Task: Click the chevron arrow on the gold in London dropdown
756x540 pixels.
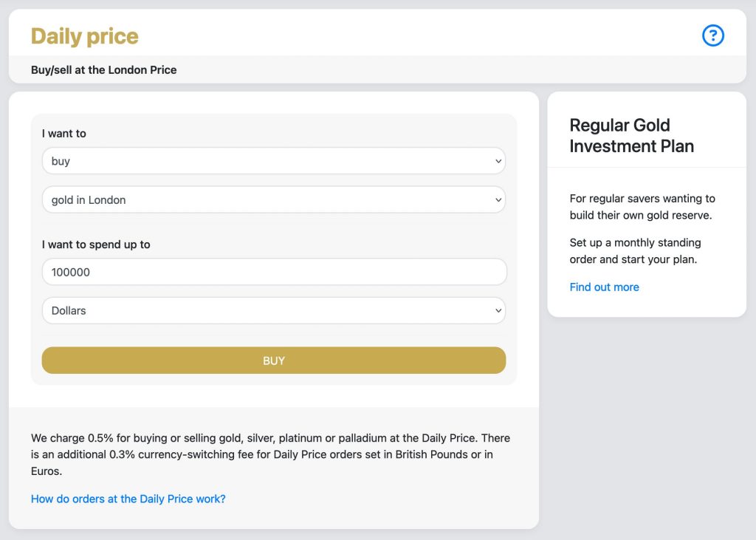Action: [x=498, y=200]
